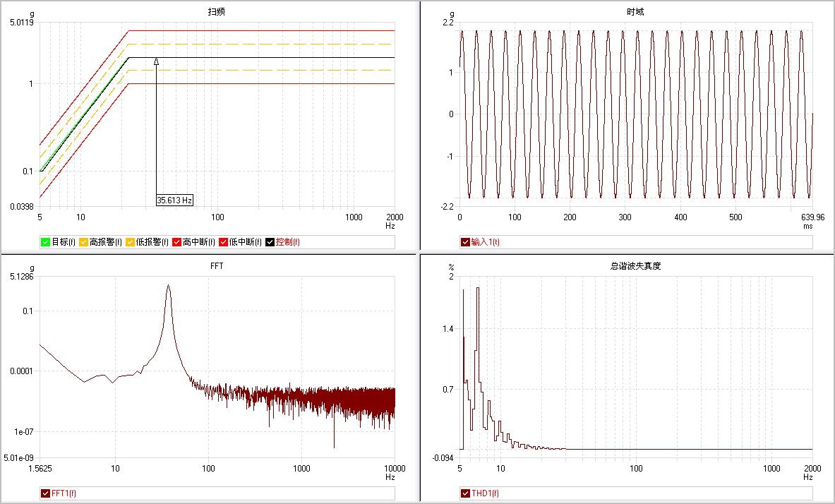Screen dimensions: 835x504
Task: Click the 35.613 Hz cursor label
Action: 174,200
